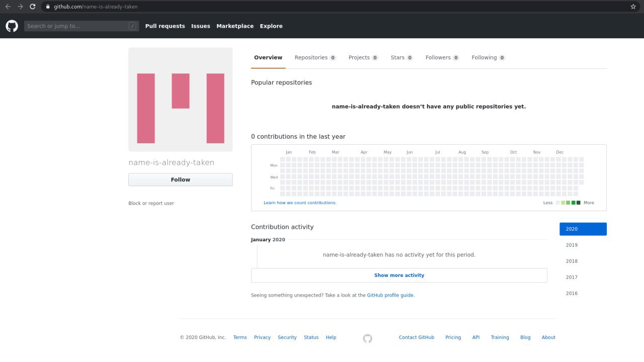
Task: Click the padlock site info icon
Action: (x=48, y=7)
